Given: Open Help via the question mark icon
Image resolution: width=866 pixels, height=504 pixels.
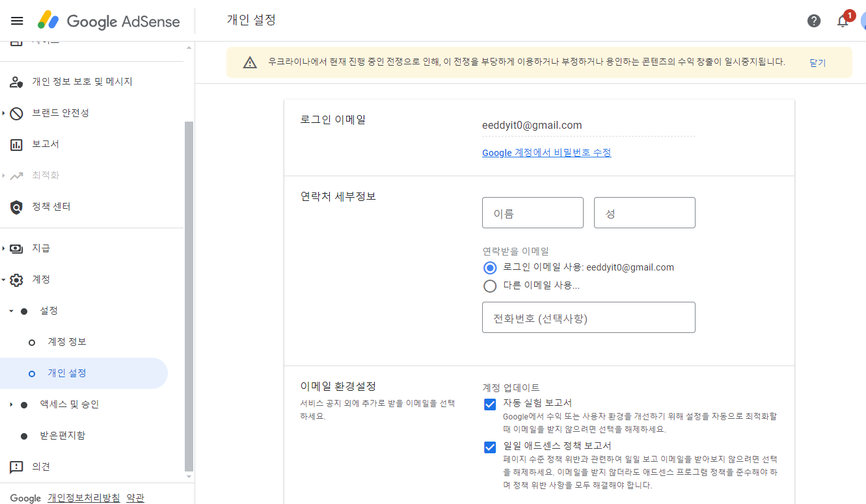Looking at the screenshot, I should point(813,21).
